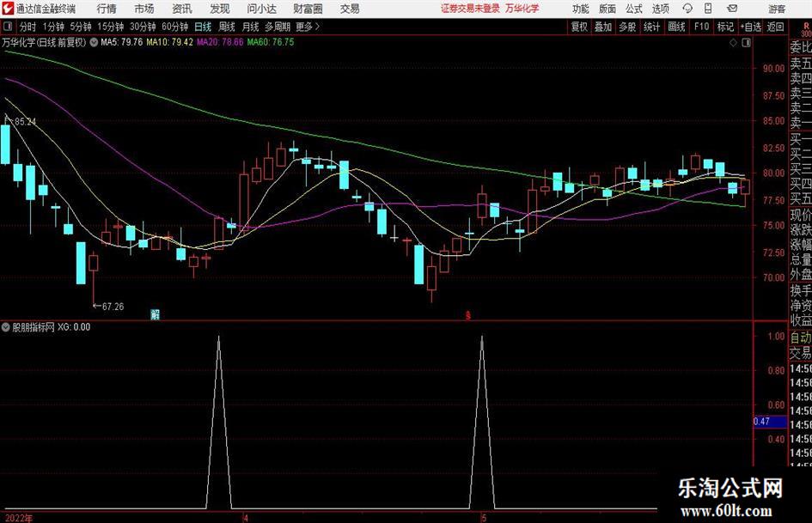Screen dimensions: 812x523
Task: Open the 市场 menu
Action: 144,9
